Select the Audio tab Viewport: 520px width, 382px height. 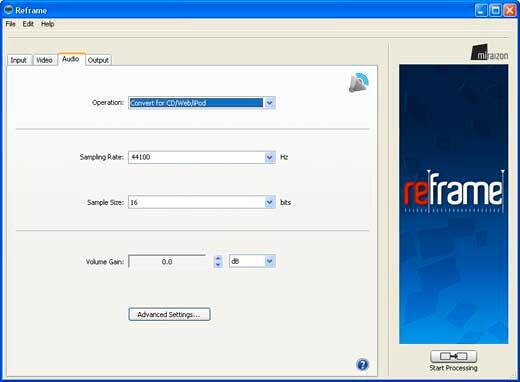pos(71,59)
